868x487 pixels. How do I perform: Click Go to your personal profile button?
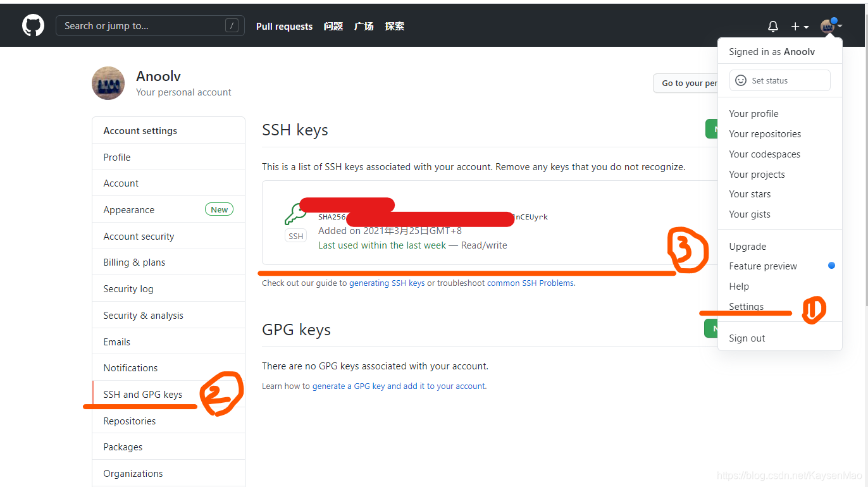click(x=686, y=83)
